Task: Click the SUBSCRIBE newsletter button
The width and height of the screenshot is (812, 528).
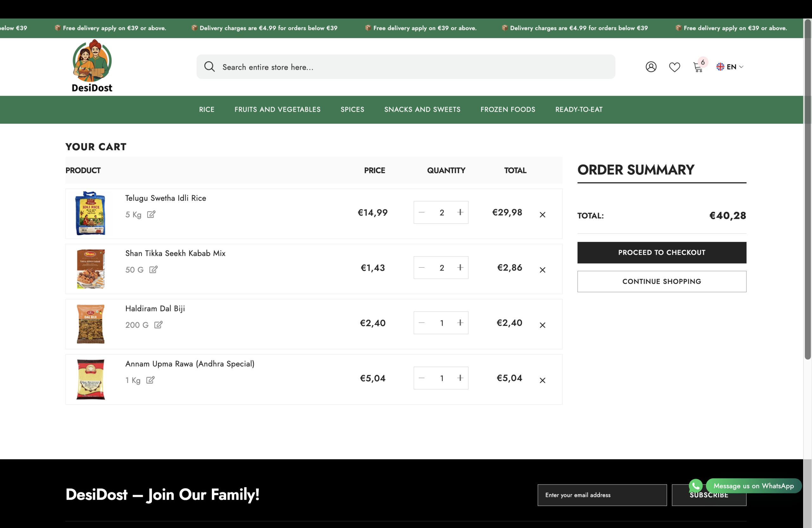Action: [709, 495]
